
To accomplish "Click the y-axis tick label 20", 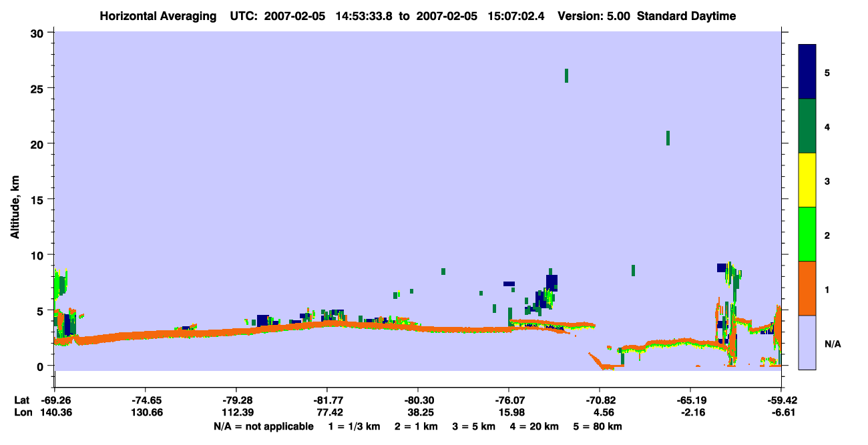I will pos(38,143).
